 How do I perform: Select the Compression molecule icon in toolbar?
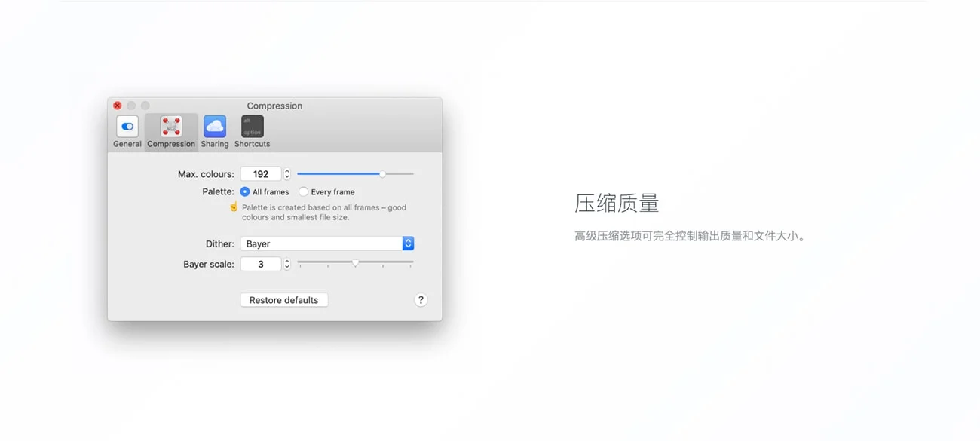tap(171, 127)
